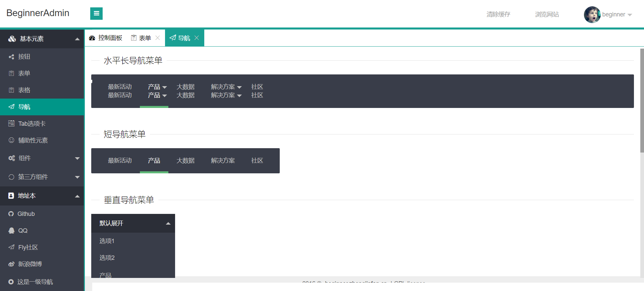Select 选项2 in vertical nav menu
Viewport: 644px width, 291px height.
pyautogui.click(x=133, y=258)
